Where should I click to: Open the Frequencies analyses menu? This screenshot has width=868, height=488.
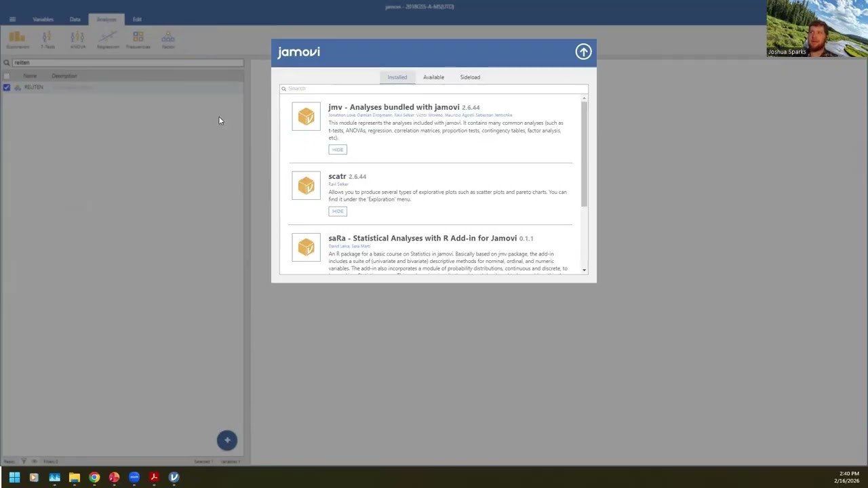point(138,40)
